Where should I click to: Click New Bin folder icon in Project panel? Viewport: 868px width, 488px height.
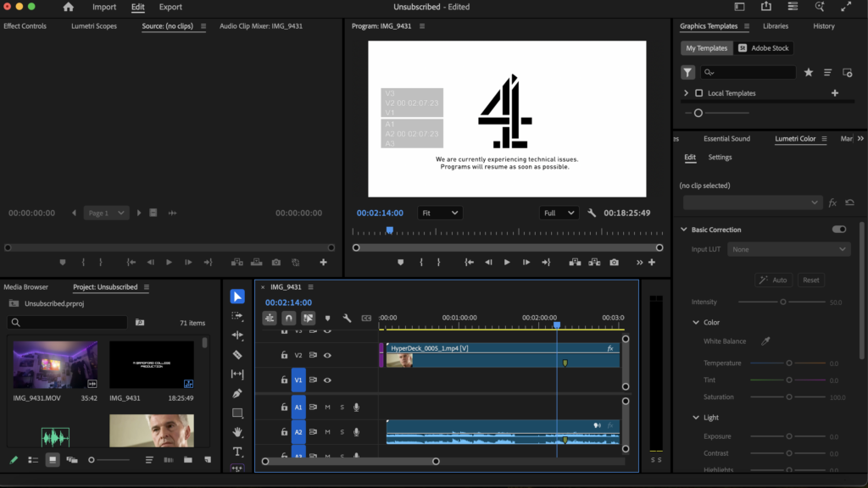(188, 460)
